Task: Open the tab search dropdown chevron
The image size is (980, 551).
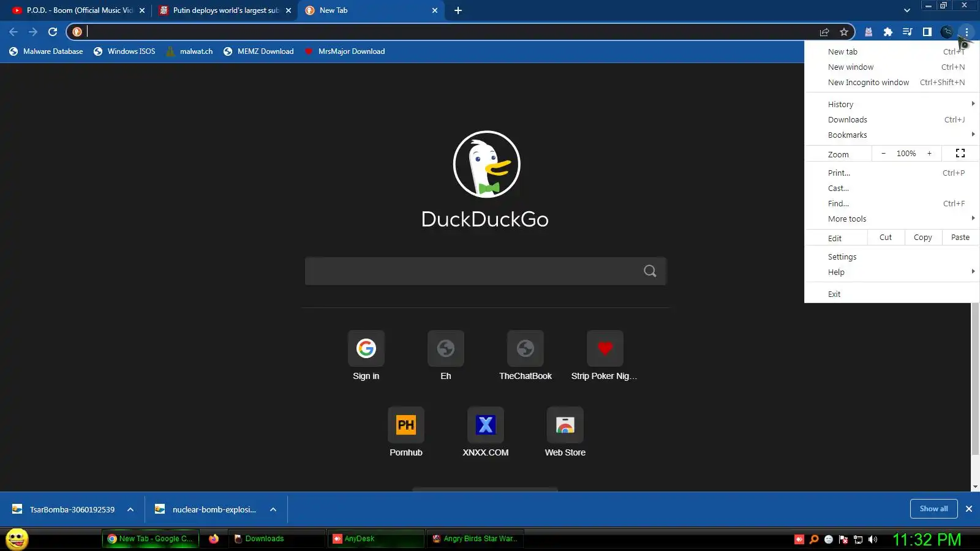Action: (907, 10)
